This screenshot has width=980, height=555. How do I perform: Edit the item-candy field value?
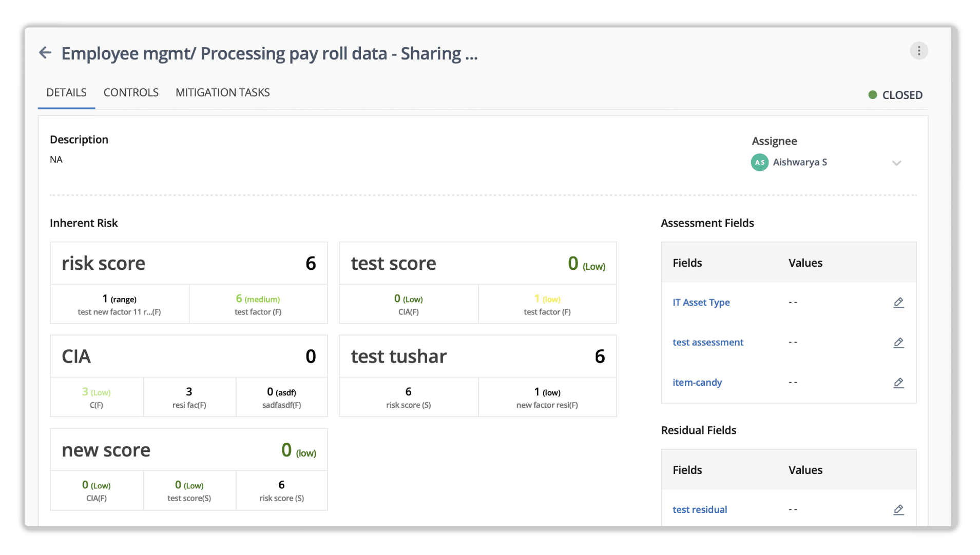[x=898, y=382]
